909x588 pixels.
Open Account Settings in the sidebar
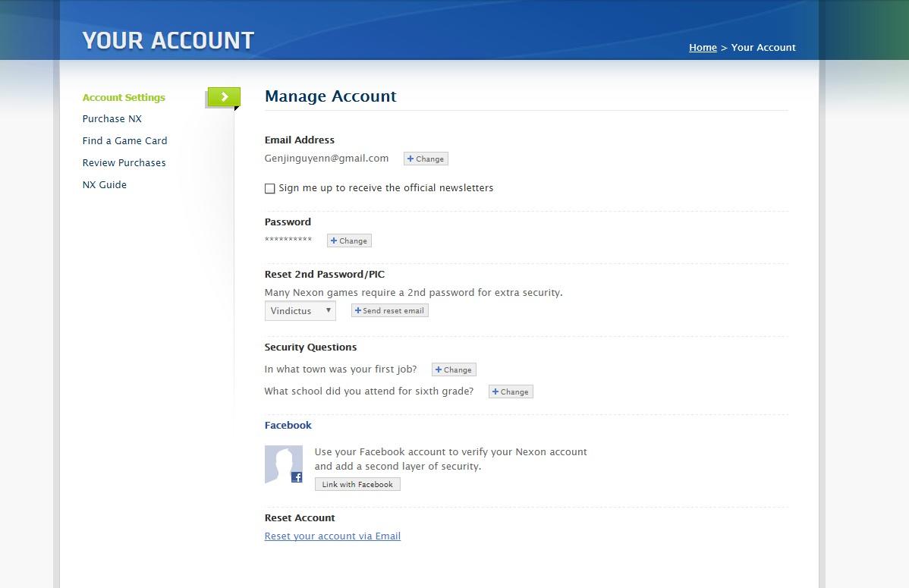[x=124, y=97]
